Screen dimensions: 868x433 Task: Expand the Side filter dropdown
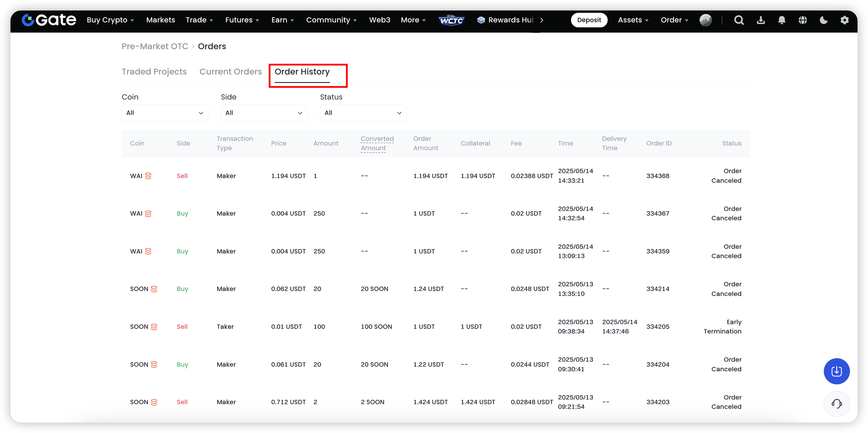pos(264,113)
